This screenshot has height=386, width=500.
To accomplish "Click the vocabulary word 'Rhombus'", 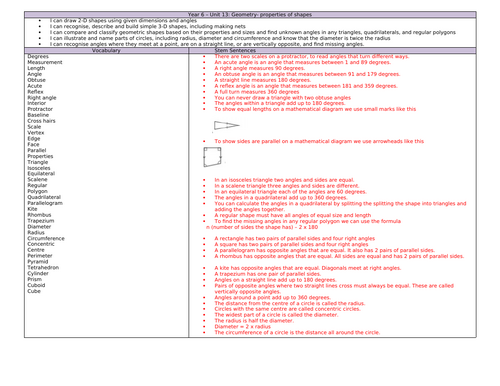I will [39, 215].
